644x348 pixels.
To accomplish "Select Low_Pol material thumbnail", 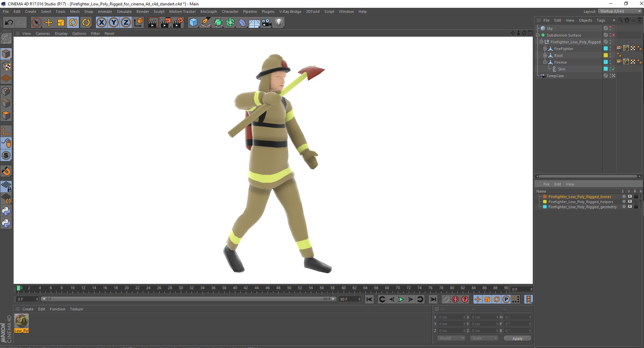I will (x=22, y=323).
